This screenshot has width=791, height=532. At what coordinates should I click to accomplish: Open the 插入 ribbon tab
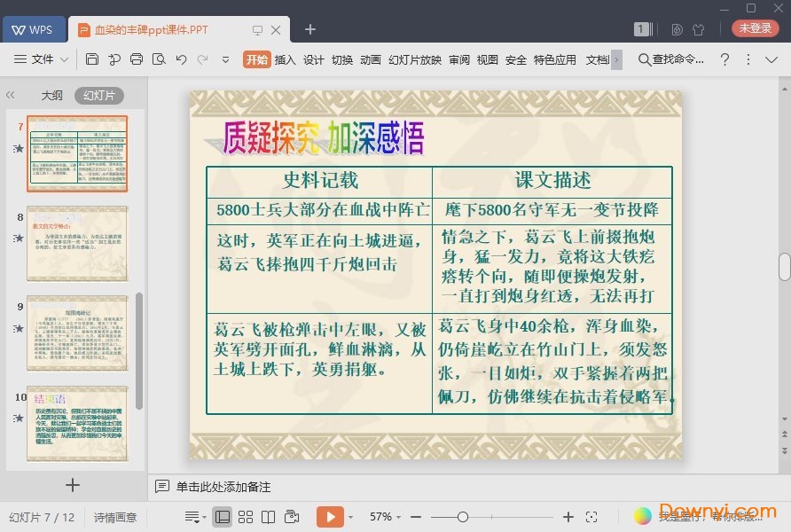285,59
